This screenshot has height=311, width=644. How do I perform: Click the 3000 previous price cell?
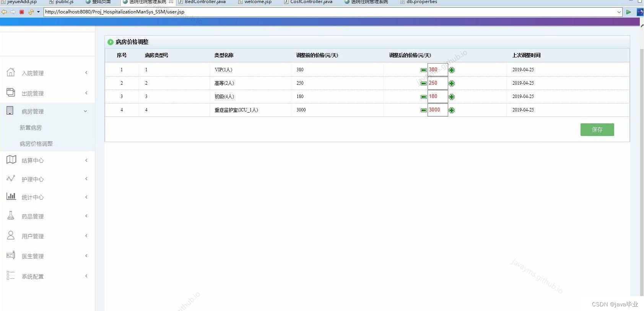pyautogui.click(x=301, y=110)
